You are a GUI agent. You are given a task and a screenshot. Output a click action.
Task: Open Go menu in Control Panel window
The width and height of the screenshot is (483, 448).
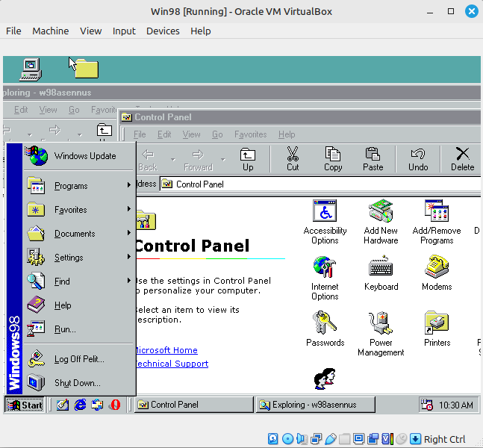click(217, 134)
